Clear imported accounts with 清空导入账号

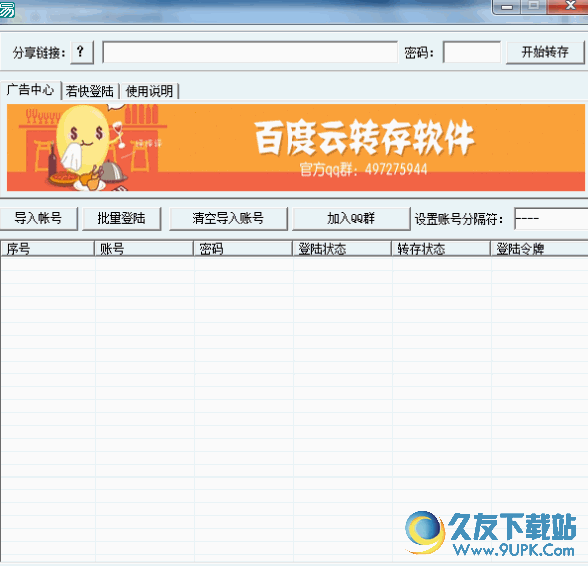[228, 218]
